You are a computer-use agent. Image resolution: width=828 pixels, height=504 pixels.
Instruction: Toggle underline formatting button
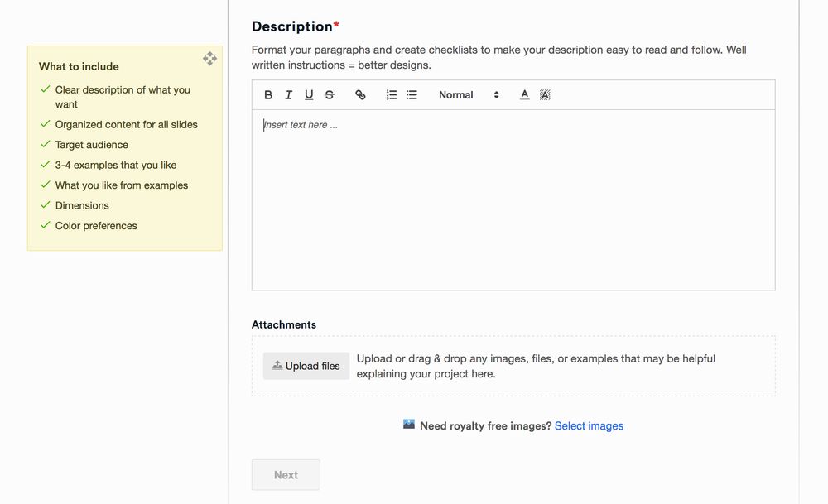[309, 95]
